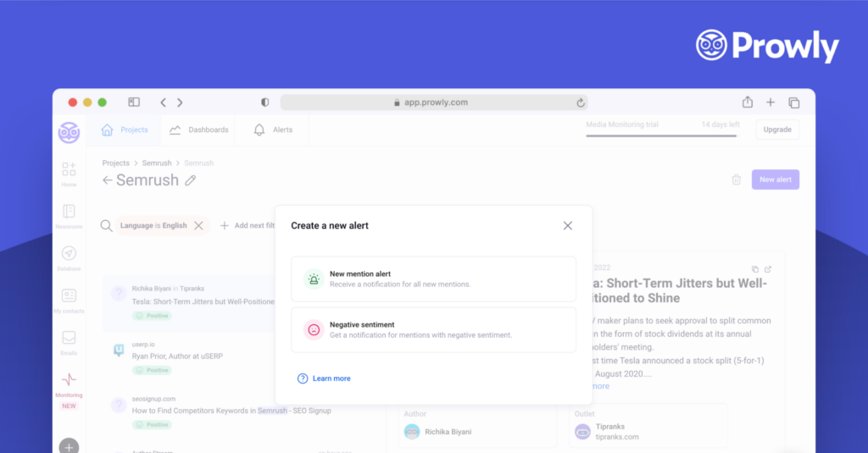The image size is (868, 453).
Task: Click the trash delete icon
Action: tap(736, 180)
